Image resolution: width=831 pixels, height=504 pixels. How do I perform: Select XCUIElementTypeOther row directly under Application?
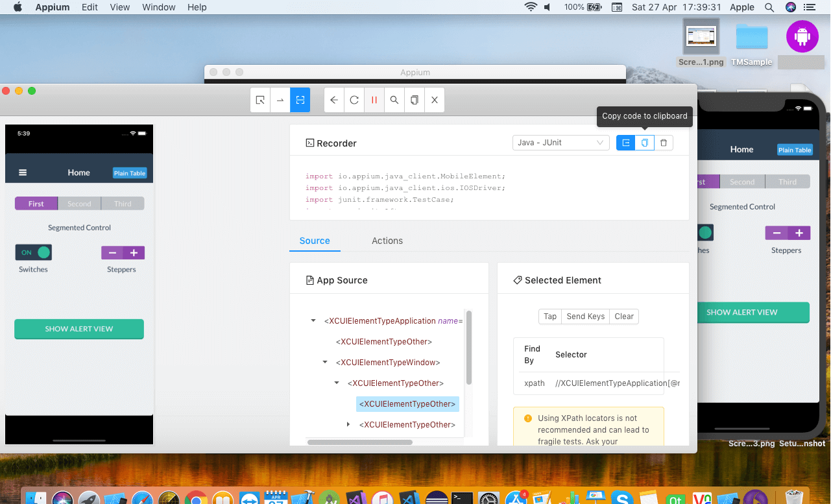(x=384, y=341)
